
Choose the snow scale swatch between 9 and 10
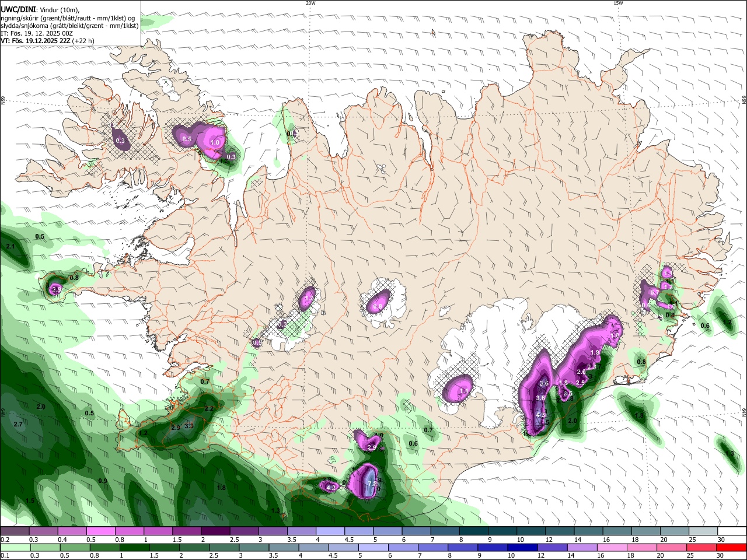coord(503,531)
